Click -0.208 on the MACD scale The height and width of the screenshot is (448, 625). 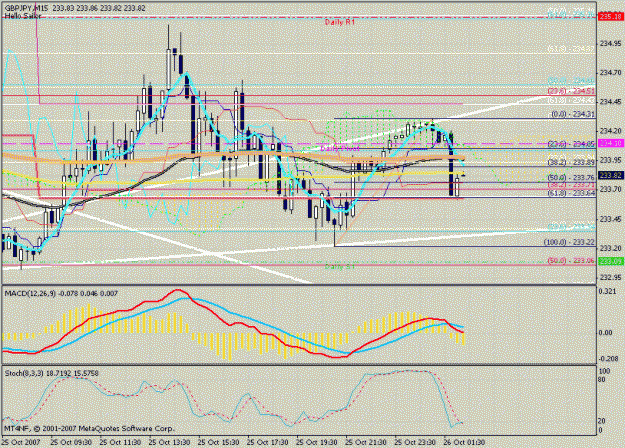click(x=608, y=359)
